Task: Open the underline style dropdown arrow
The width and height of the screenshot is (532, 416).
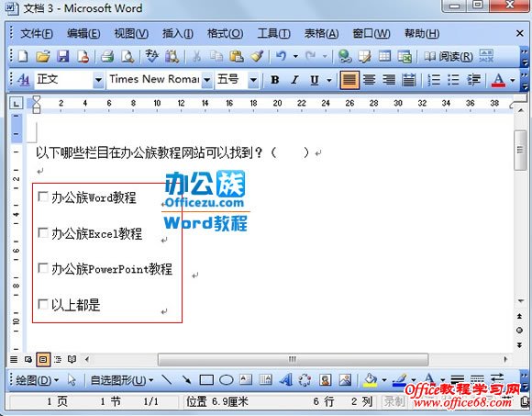Action: point(328,81)
